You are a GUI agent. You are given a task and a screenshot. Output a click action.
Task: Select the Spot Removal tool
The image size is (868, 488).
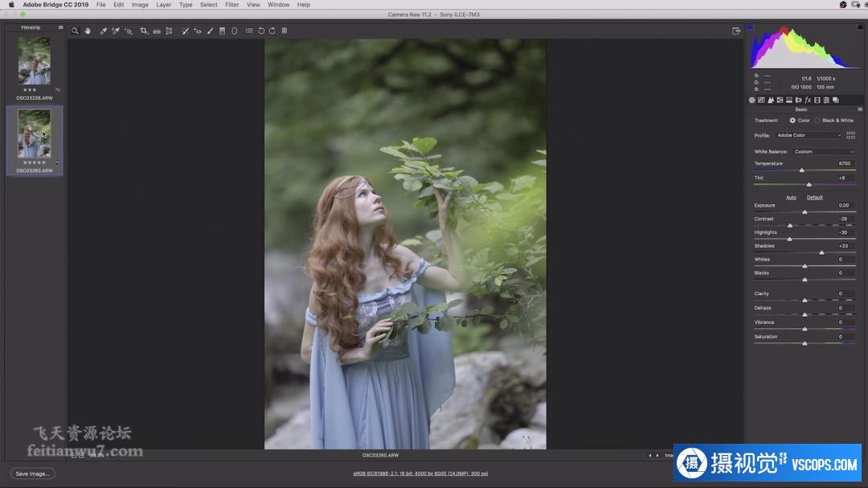[x=185, y=31]
